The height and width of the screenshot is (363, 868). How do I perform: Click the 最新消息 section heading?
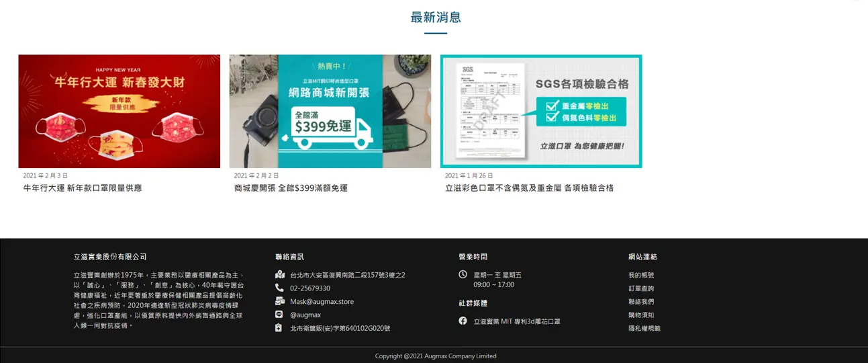pos(436,17)
